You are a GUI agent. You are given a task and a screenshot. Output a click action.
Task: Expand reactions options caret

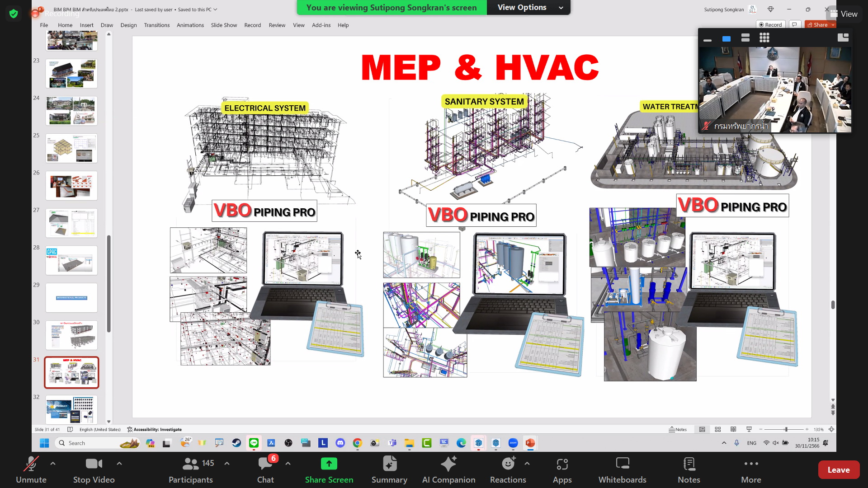pos(527,464)
